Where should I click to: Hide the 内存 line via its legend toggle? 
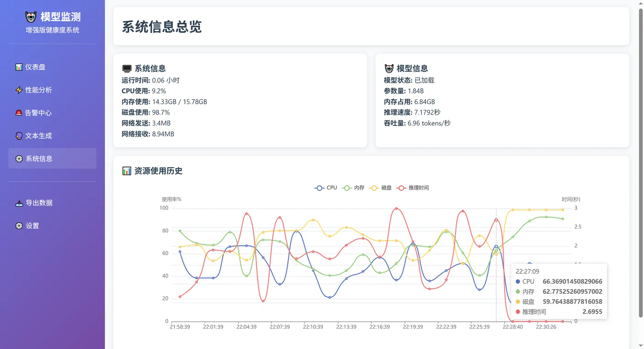(x=353, y=188)
